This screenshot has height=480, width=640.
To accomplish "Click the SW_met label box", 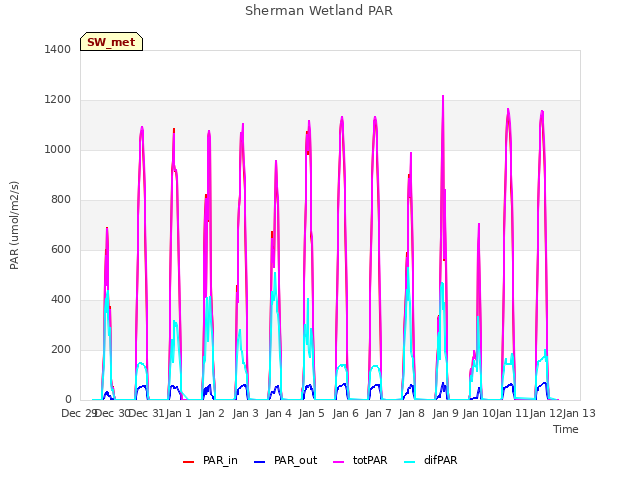I will pos(111,42).
